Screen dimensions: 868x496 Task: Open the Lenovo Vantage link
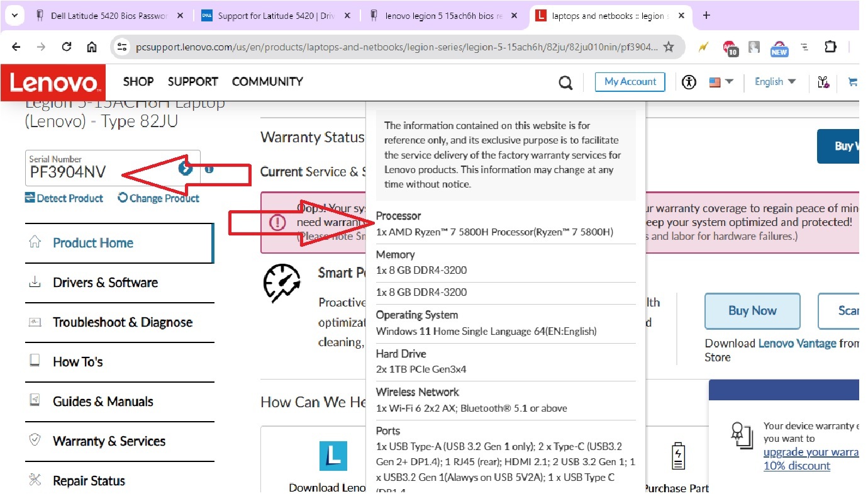797,343
